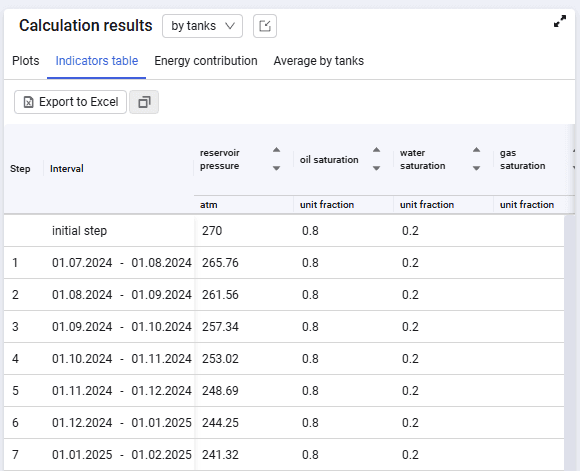580x471 pixels.
Task: Select the initial step row
Action: point(284,231)
